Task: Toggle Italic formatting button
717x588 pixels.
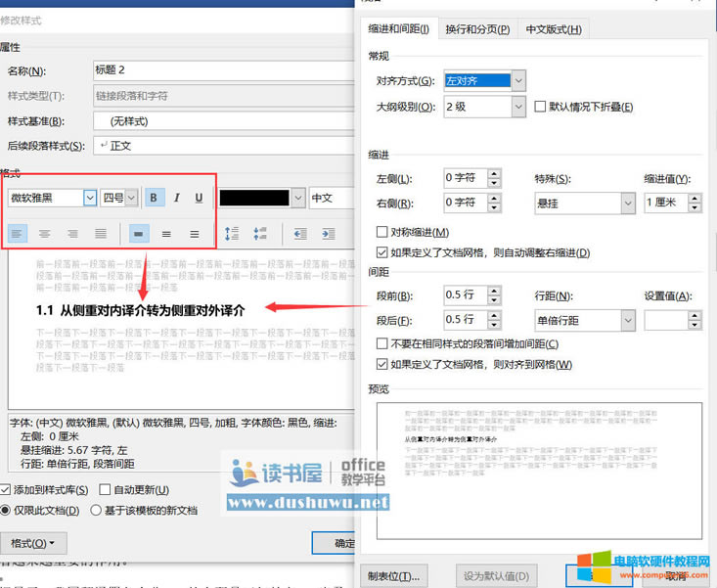Action: (177, 198)
